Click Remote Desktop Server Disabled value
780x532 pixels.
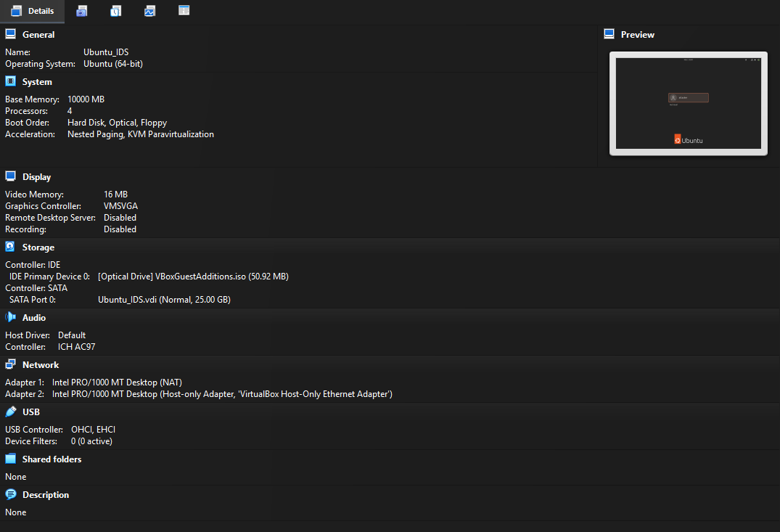click(120, 218)
